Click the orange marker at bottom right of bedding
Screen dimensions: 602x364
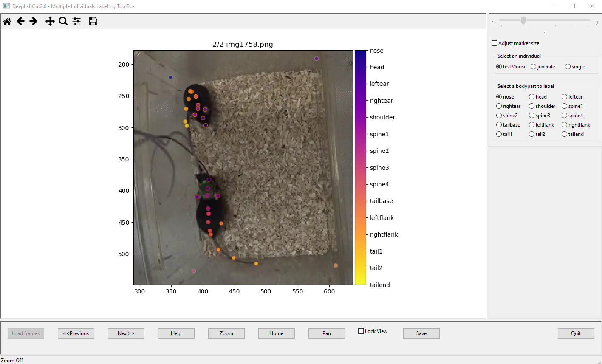coord(336,265)
